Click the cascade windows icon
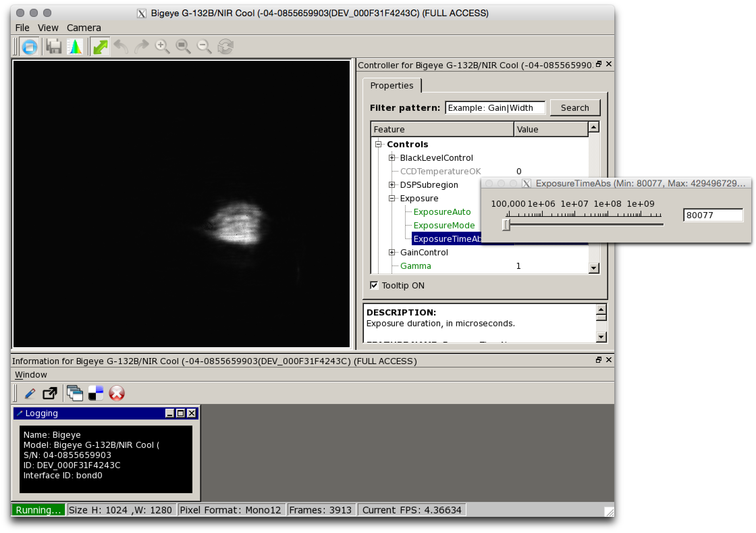The image size is (756, 533). tap(75, 393)
